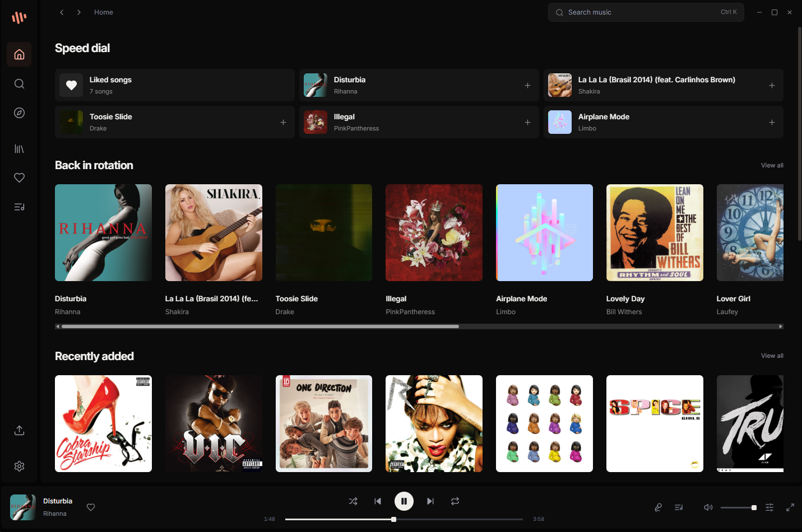Open the Search sidebar icon
This screenshot has width=802, height=532.
(19, 84)
